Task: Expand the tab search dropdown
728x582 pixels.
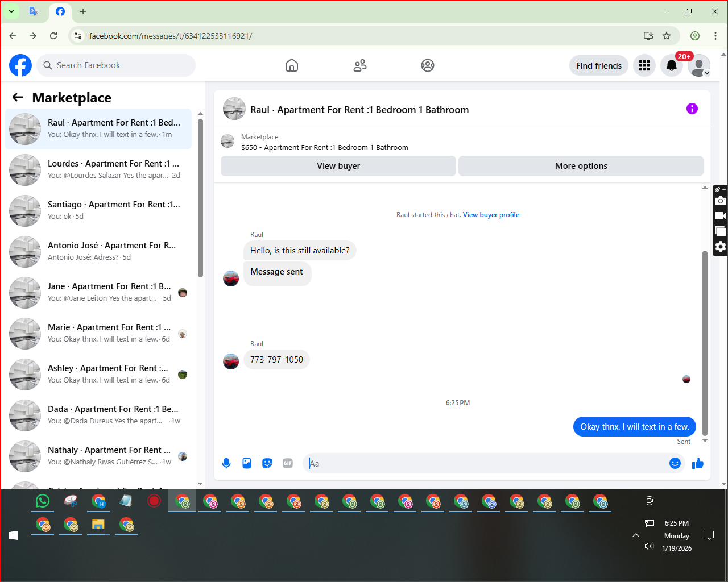Action: [11, 11]
